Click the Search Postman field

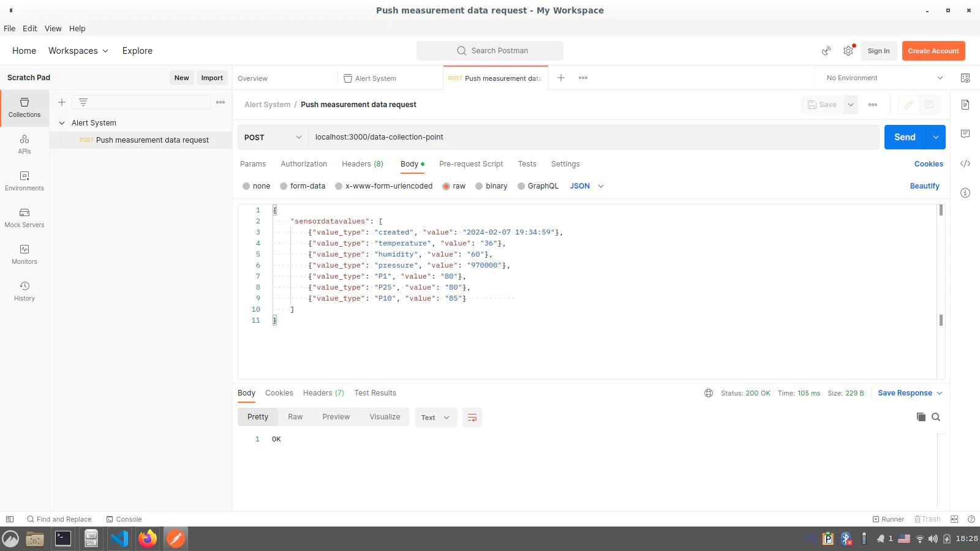point(490,51)
